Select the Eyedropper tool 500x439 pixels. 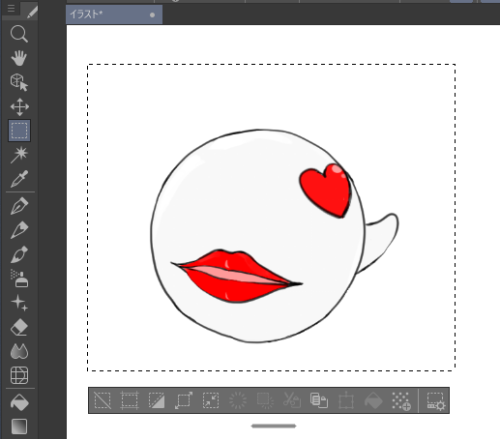point(19,179)
